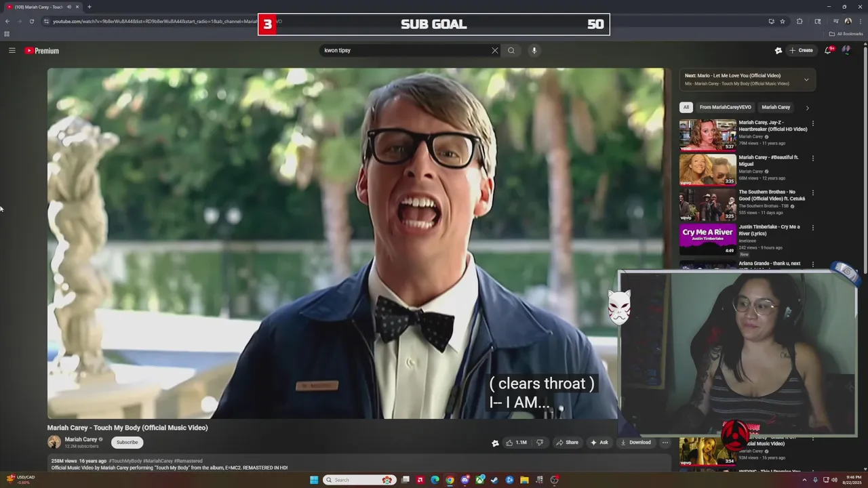
Task: Open menu for Heartbreaker video row
Action: [x=812, y=123]
